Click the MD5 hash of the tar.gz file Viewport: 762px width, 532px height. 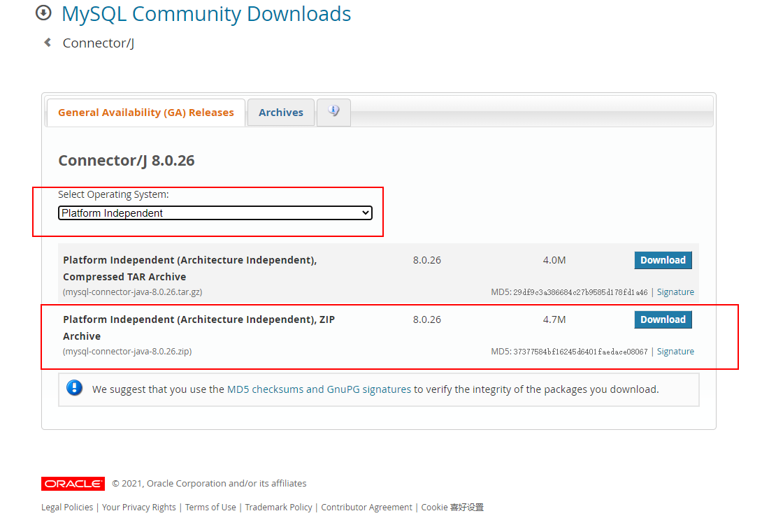coord(580,292)
